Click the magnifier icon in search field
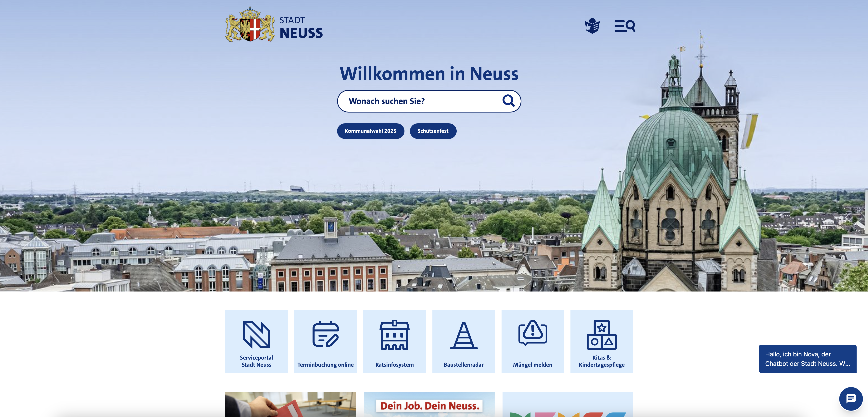The width and height of the screenshot is (868, 417). click(x=508, y=101)
